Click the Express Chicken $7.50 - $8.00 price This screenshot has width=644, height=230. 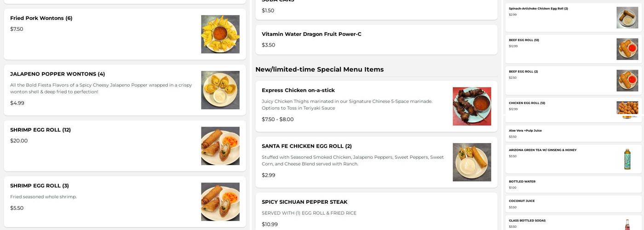pos(277,120)
